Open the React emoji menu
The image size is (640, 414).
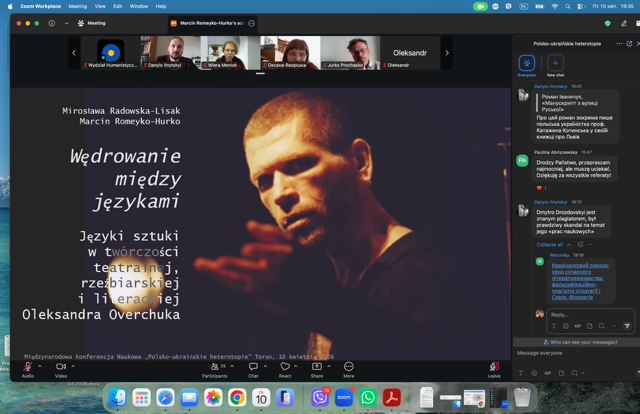coord(285,368)
